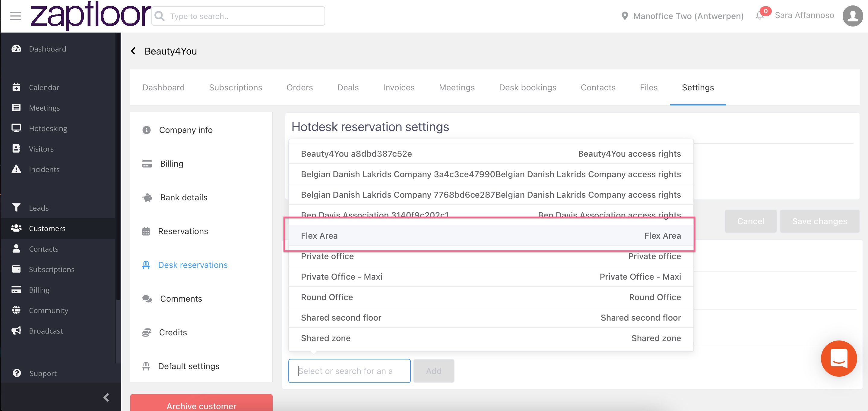Screen dimensions: 868x411
Task: Click the Broadcast megaphone icon
Action: click(16, 331)
